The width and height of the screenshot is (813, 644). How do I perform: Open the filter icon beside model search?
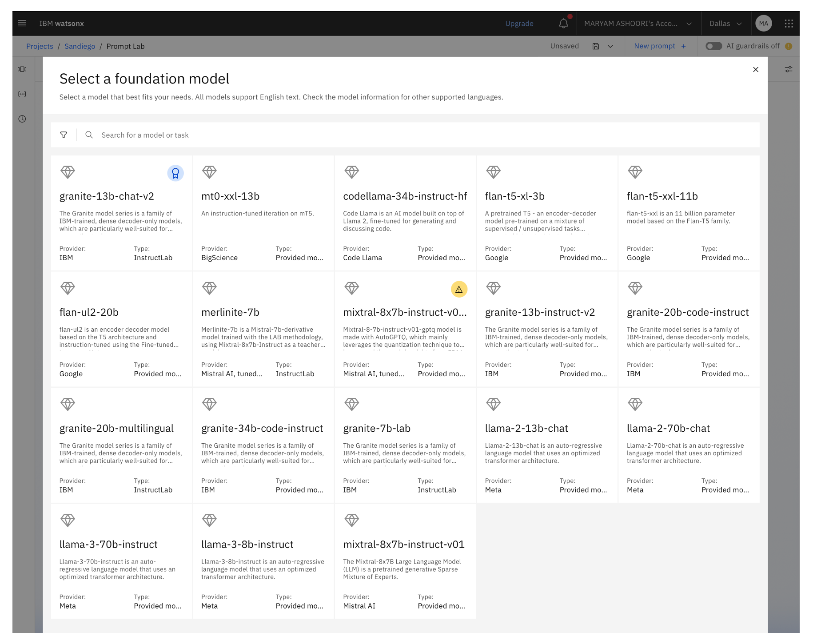64,135
